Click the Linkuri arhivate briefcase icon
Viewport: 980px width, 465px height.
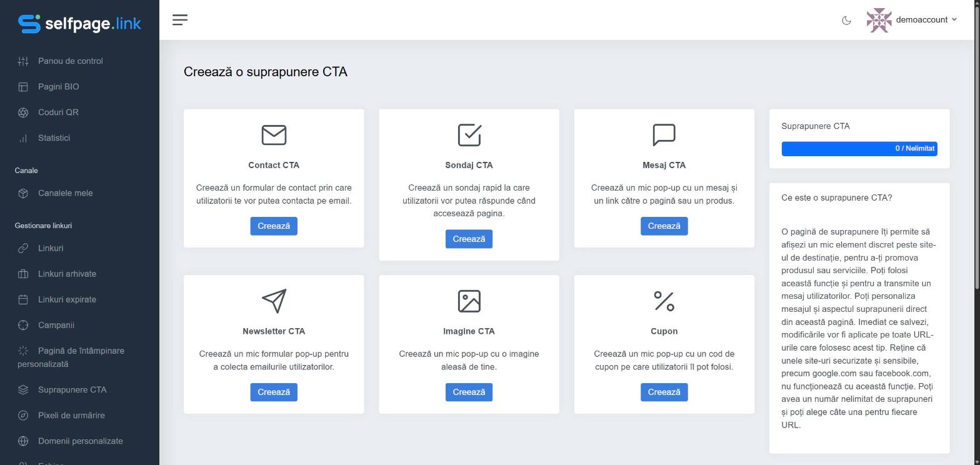(23, 274)
